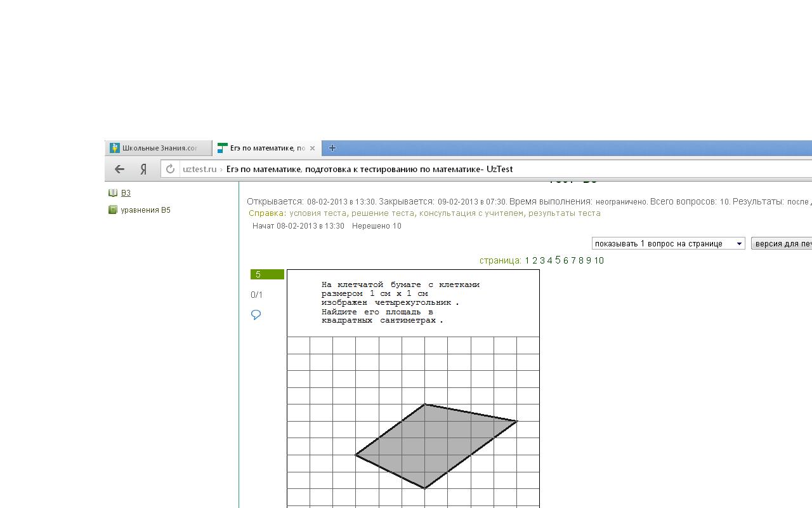
Task: Go to question page 7
Action: point(573,260)
